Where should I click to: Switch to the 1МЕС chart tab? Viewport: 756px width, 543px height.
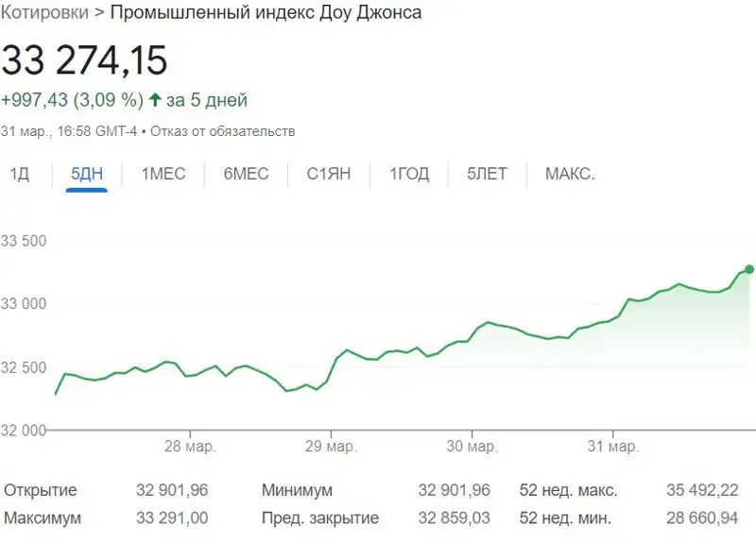point(163,174)
